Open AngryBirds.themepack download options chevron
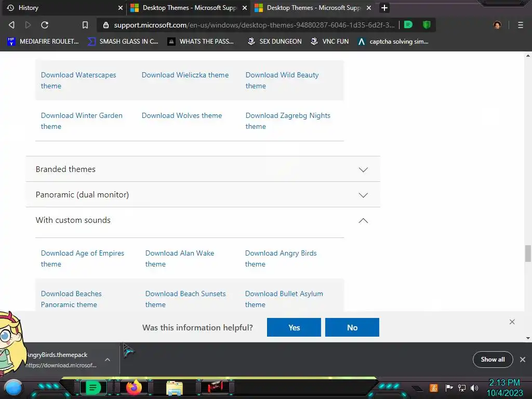Viewport: 532px width, 399px height. coord(108,360)
